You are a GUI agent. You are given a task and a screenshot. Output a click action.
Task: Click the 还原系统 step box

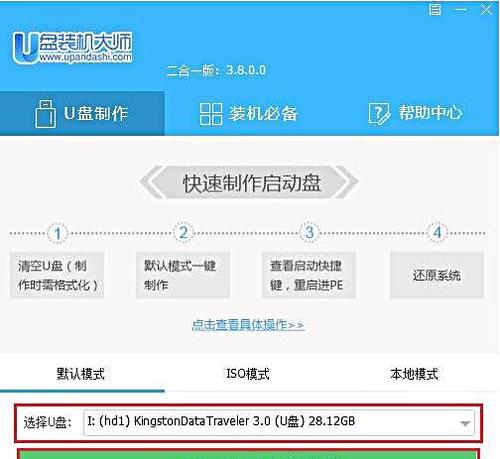click(x=437, y=275)
